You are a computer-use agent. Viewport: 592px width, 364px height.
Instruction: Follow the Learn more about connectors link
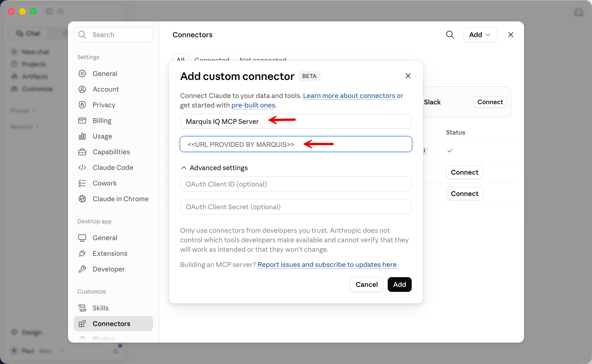click(x=349, y=96)
